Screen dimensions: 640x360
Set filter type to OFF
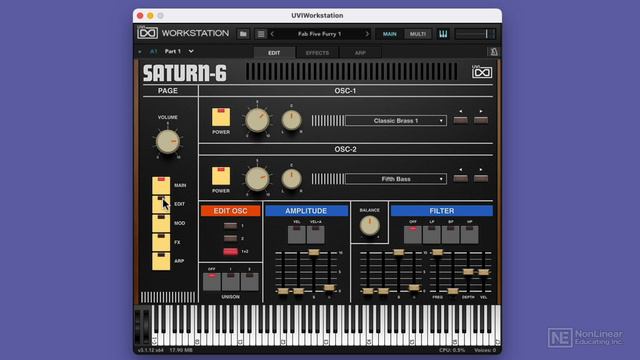tap(413, 235)
